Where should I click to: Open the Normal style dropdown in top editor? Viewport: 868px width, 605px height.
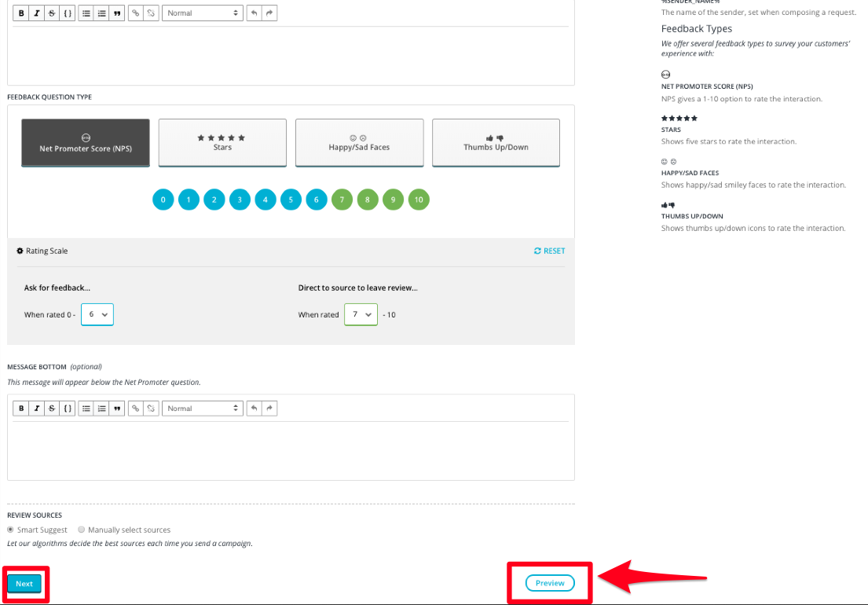point(203,13)
